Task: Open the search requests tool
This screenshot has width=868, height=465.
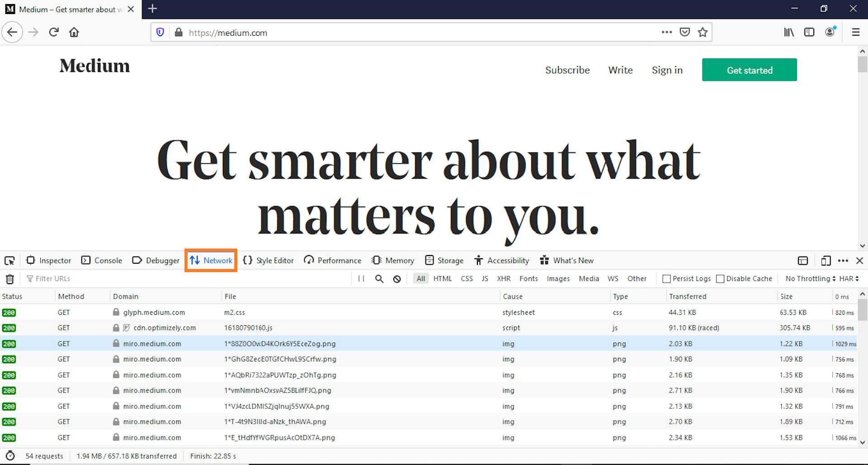Action: point(379,279)
